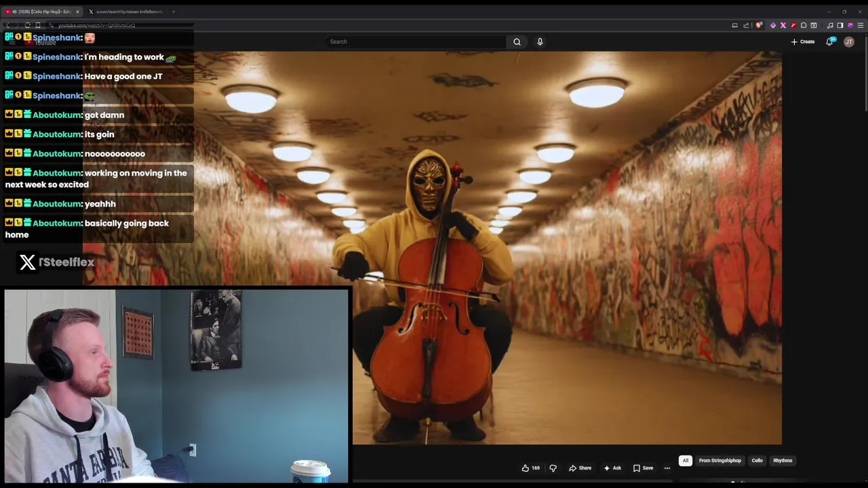Click the YouTube search field
The image size is (868, 488).
[x=415, y=42]
